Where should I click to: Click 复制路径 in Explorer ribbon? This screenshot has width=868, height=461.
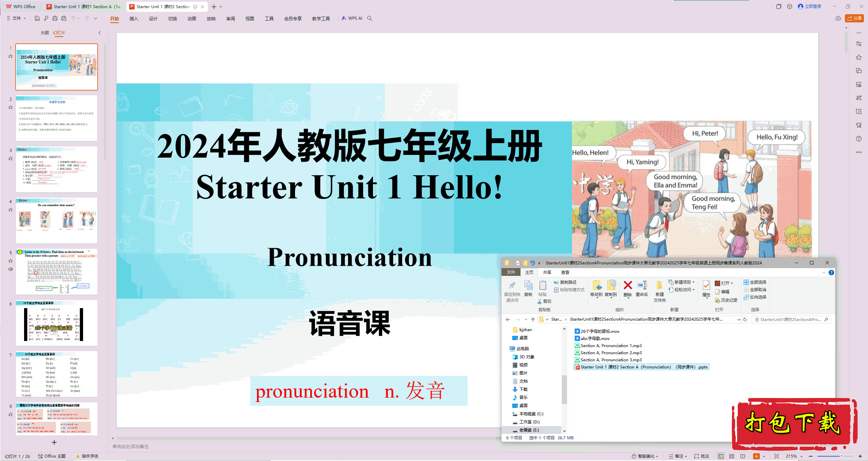pos(565,282)
